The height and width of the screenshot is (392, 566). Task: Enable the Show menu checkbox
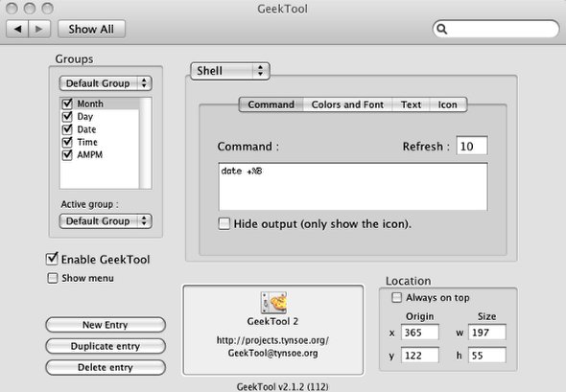coord(53,278)
